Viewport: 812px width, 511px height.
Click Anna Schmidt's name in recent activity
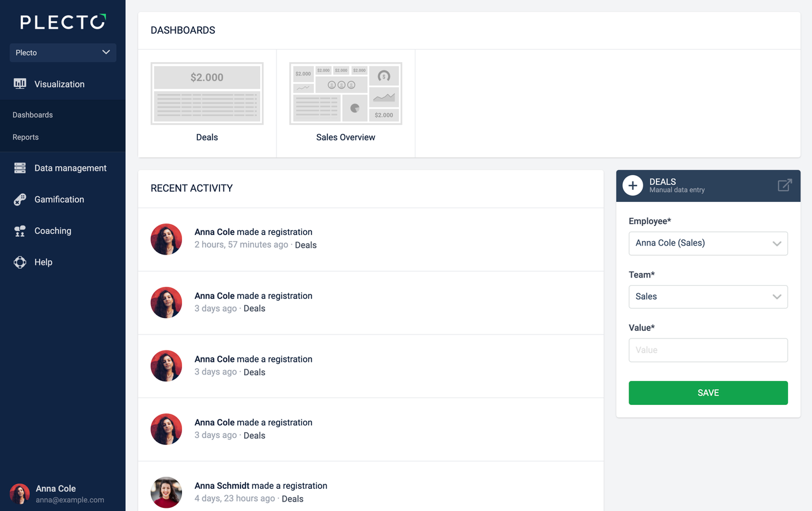(x=222, y=486)
